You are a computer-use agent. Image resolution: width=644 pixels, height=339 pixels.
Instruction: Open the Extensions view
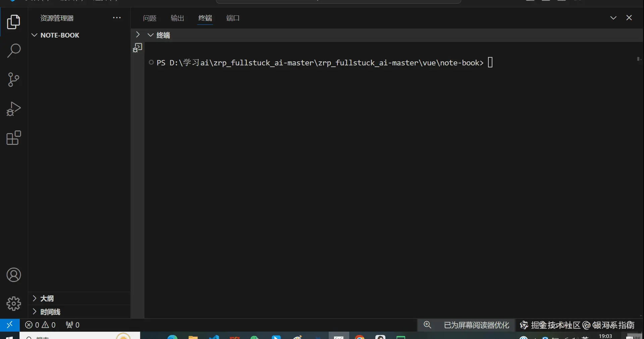click(13, 138)
